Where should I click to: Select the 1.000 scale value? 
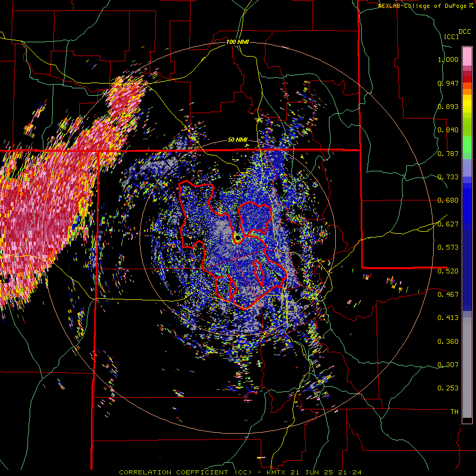[x=448, y=59]
